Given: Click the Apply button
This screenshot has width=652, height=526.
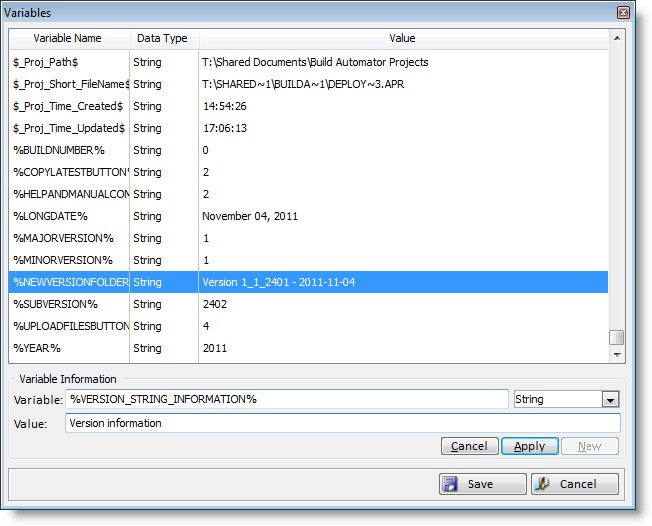Looking at the screenshot, I should [529, 446].
